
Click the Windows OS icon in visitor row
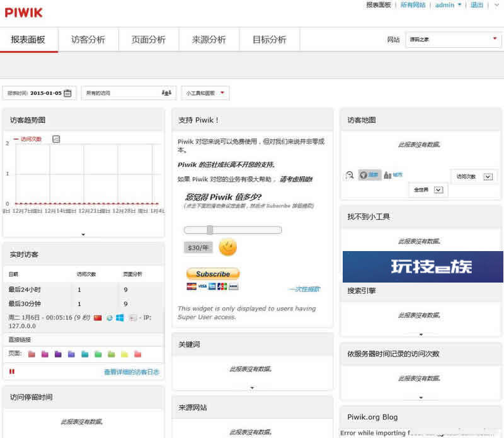coord(120,318)
